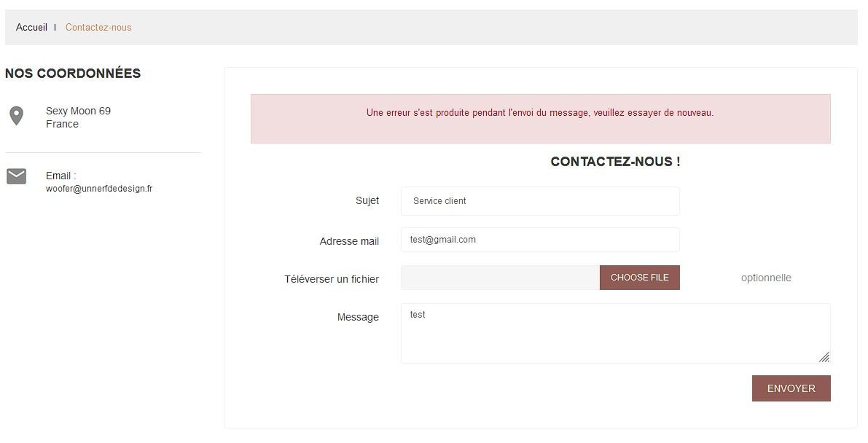Click the empty file name field
Image resolution: width=868 pixels, height=443 pixels.
tap(500, 278)
